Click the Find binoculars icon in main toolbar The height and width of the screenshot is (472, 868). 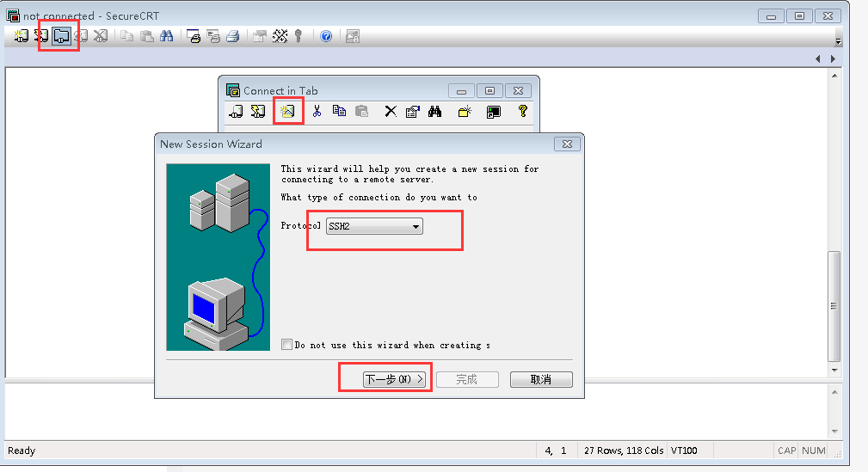coord(167,36)
